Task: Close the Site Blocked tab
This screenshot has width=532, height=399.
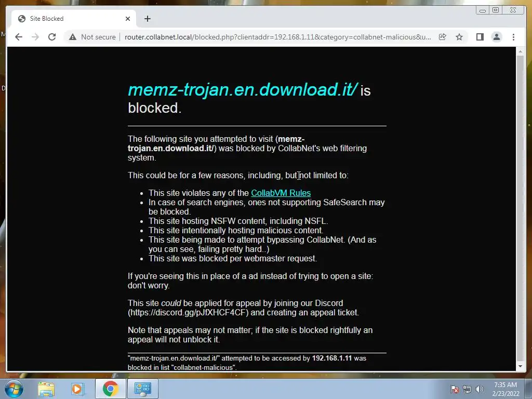Action: pyautogui.click(x=128, y=19)
